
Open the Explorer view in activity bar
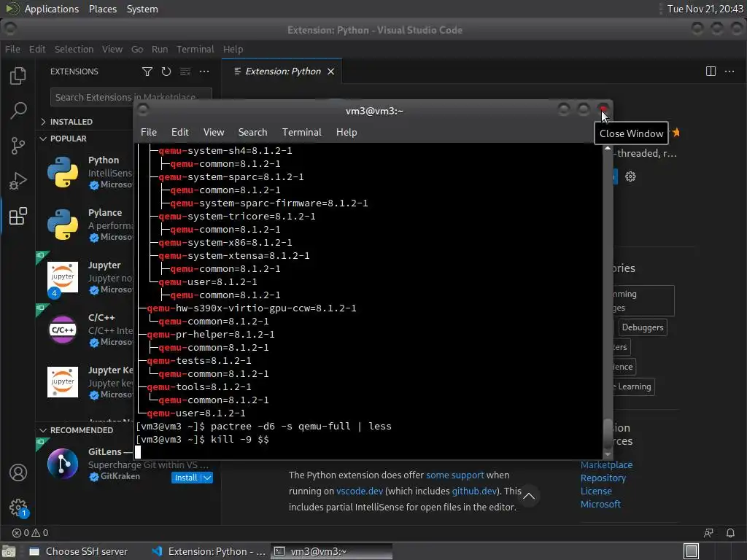tap(18, 76)
